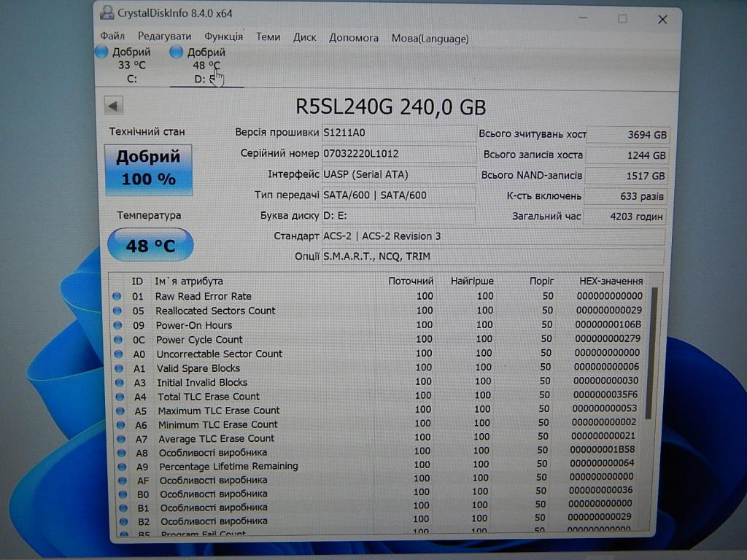Click the options field S.M.A.R.T., NCQ, TRIM

(493, 256)
